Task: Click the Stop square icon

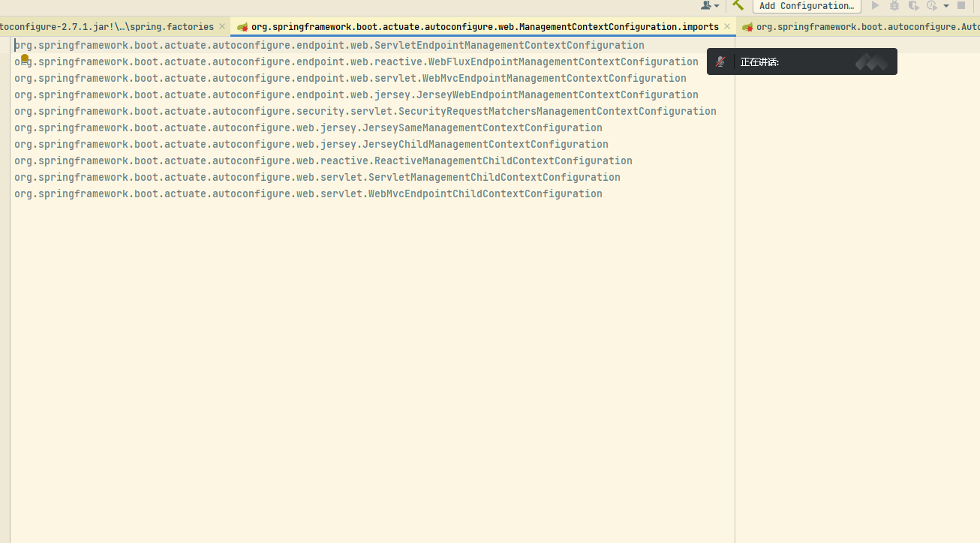Action: point(961,5)
